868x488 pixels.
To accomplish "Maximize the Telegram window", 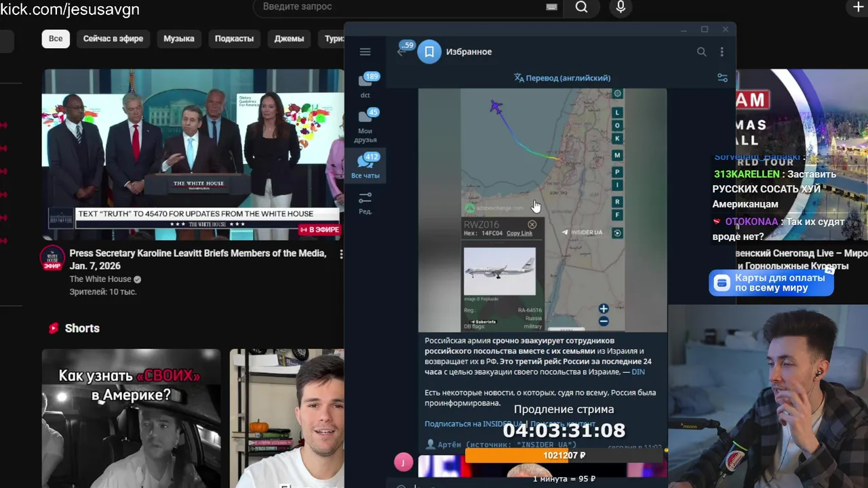I will tap(705, 29).
